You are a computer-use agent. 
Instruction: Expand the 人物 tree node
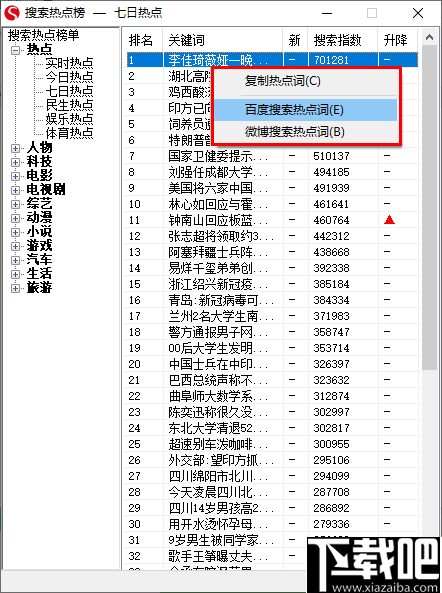pos(15,149)
